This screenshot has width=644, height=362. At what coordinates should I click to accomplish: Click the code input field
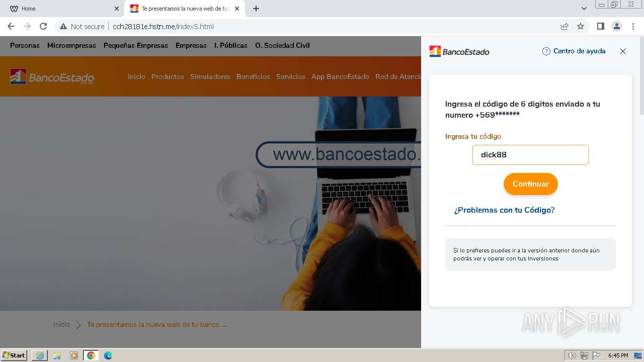tap(530, 155)
